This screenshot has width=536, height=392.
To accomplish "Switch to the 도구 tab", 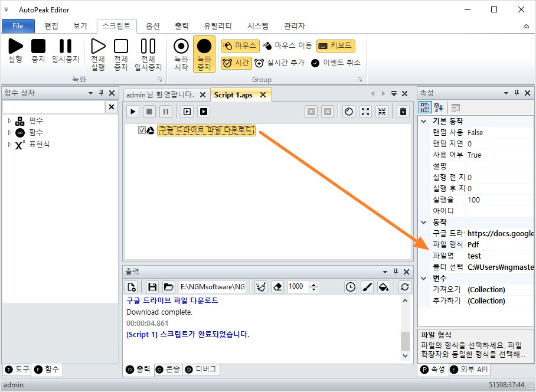I will pos(18,370).
